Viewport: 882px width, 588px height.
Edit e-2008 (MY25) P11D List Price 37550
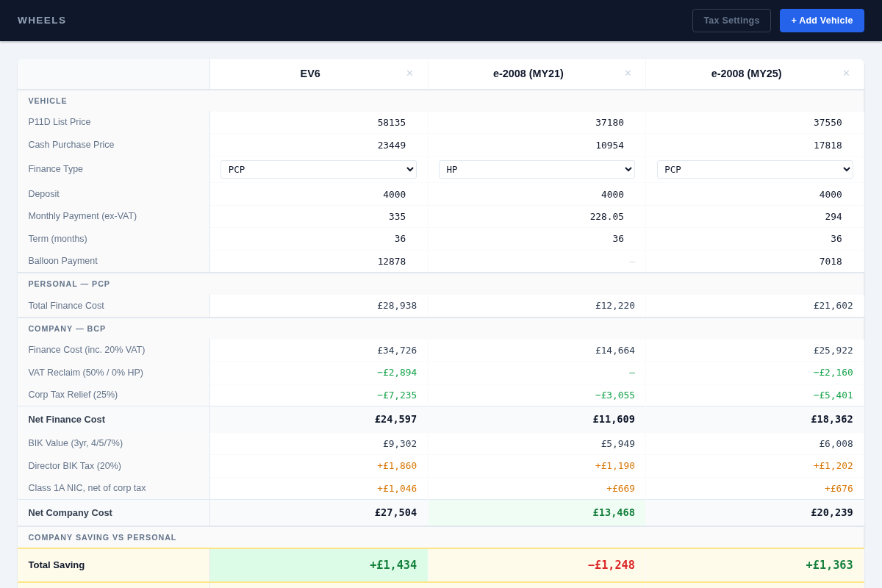(x=755, y=122)
